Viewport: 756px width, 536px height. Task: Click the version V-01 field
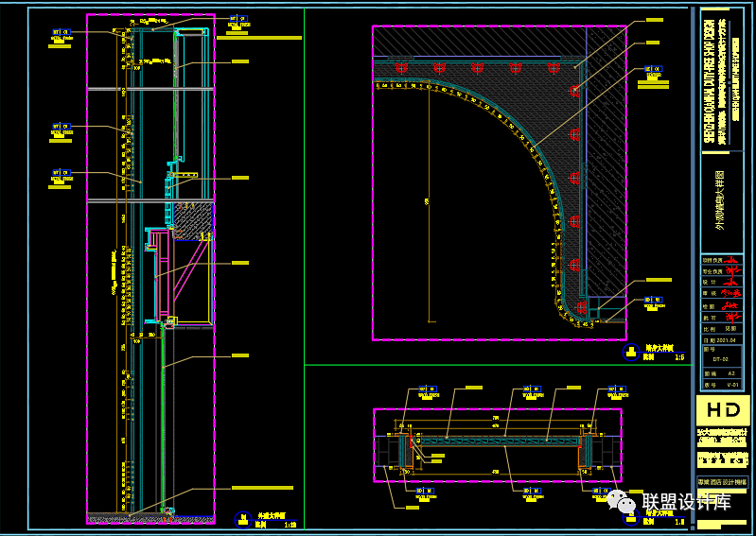click(x=730, y=386)
